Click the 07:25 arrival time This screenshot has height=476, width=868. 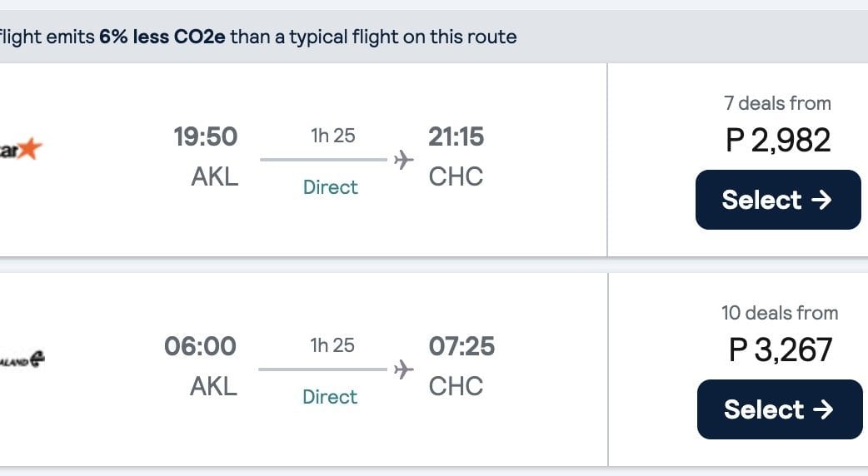[461, 346]
